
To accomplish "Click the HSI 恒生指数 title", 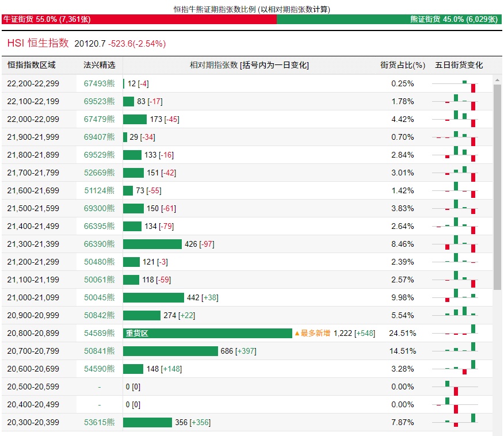I will tap(38, 43).
